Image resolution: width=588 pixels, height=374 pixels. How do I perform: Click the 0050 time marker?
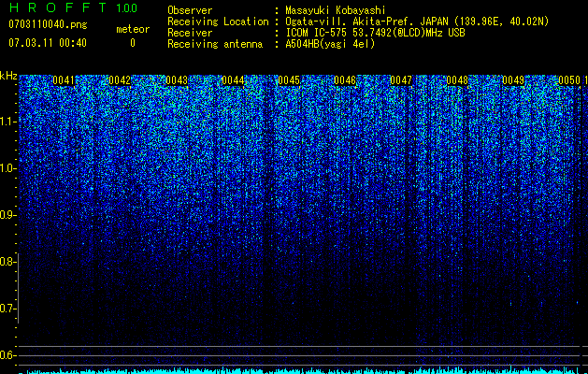click(x=569, y=80)
